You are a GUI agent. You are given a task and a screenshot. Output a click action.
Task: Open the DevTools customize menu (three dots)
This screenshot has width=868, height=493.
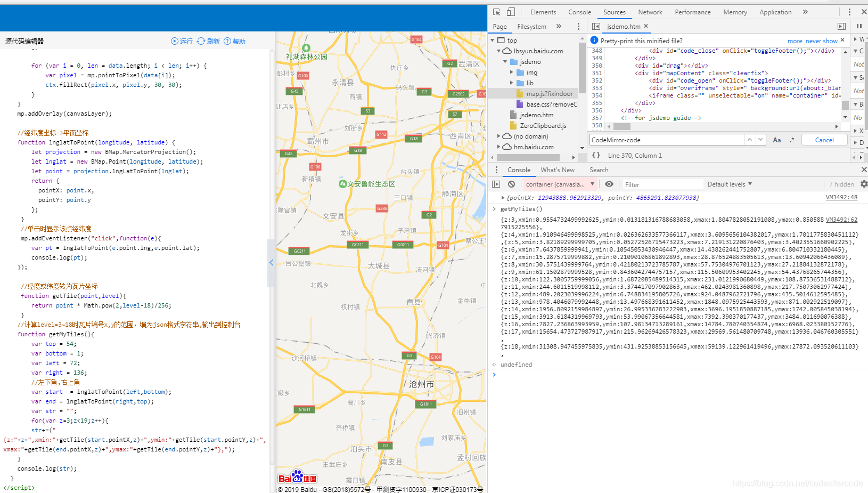point(849,12)
